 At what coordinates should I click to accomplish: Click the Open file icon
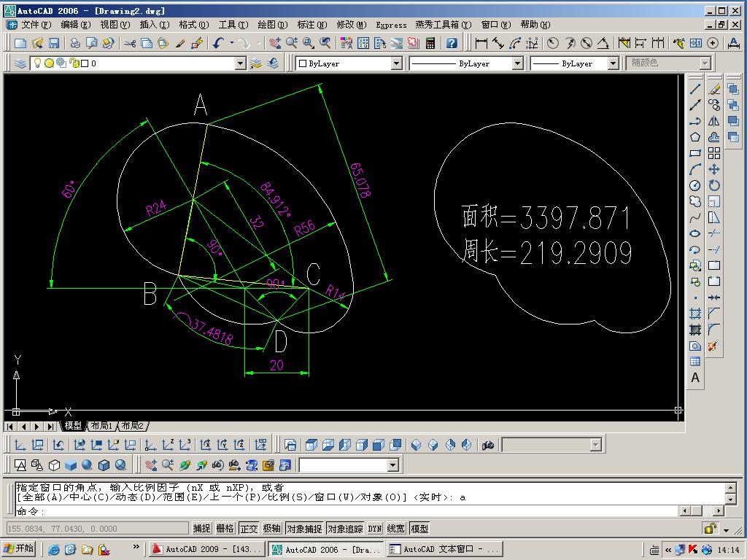click(37, 43)
